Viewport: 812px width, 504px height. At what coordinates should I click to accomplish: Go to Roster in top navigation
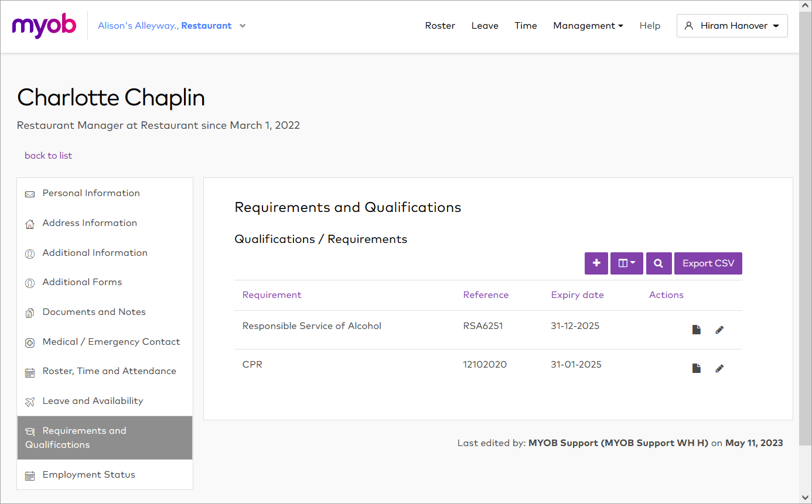(440, 26)
